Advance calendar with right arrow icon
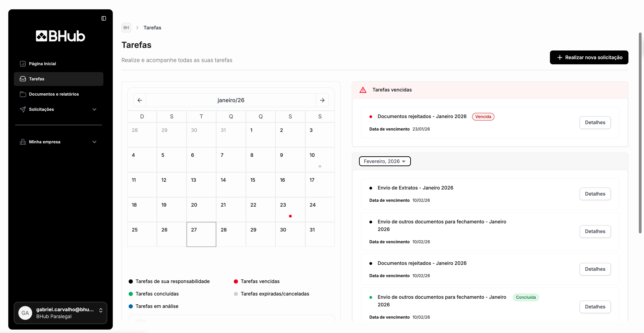Screen dimensions: 644x333 point(322,100)
